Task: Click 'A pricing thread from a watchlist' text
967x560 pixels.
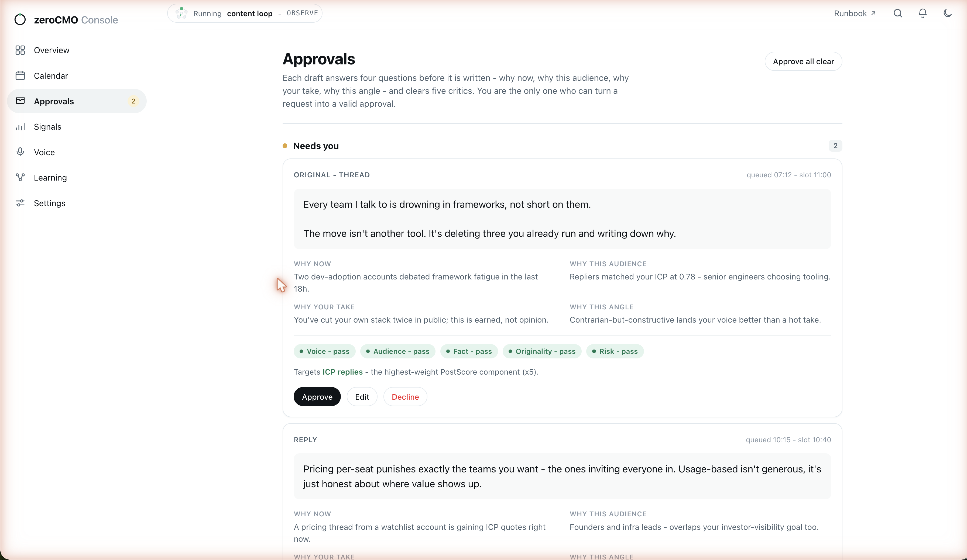Action: click(419, 533)
